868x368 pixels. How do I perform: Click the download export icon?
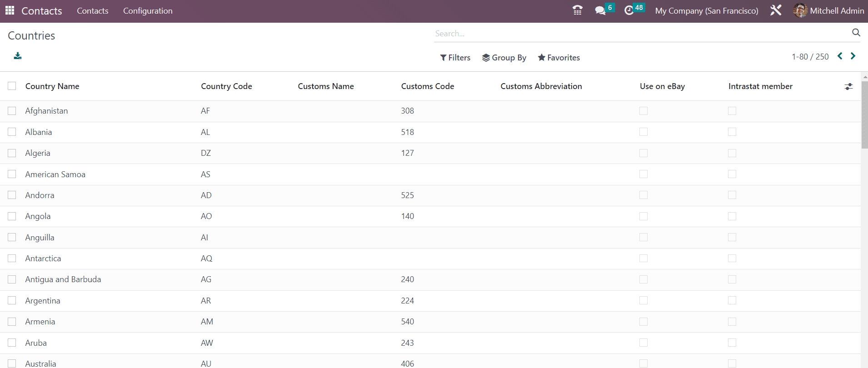tap(18, 56)
